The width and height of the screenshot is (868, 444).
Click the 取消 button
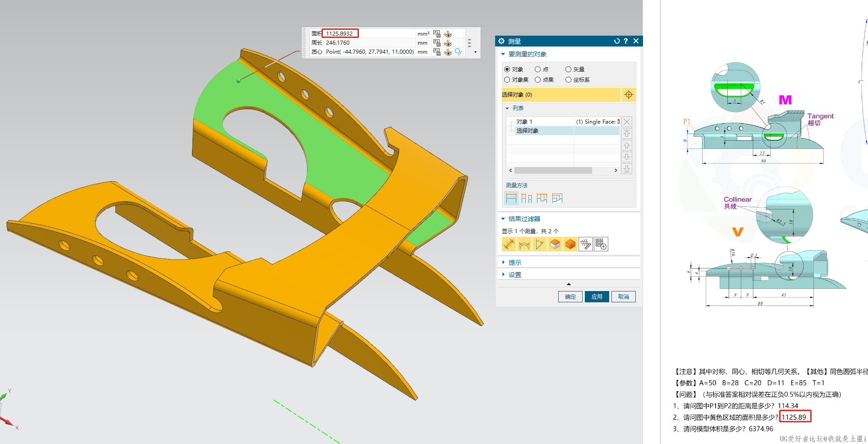tap(624, 297)
